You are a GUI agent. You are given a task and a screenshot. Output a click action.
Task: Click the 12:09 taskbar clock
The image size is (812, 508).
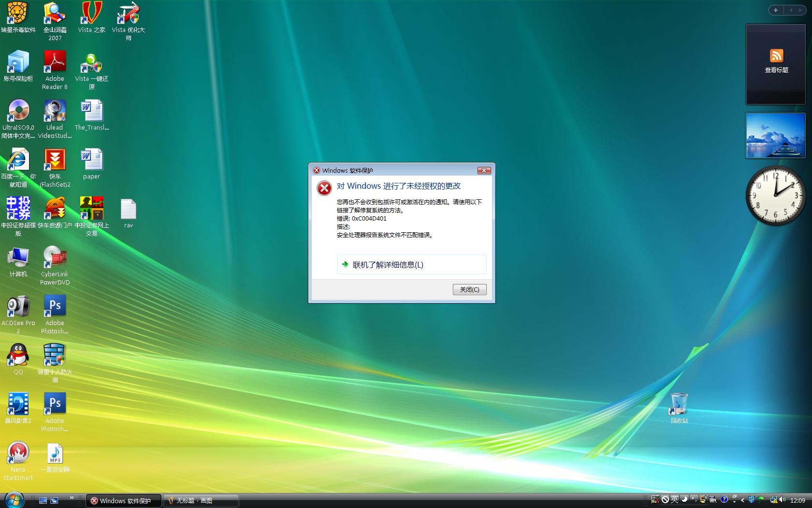tap(797, 500)
